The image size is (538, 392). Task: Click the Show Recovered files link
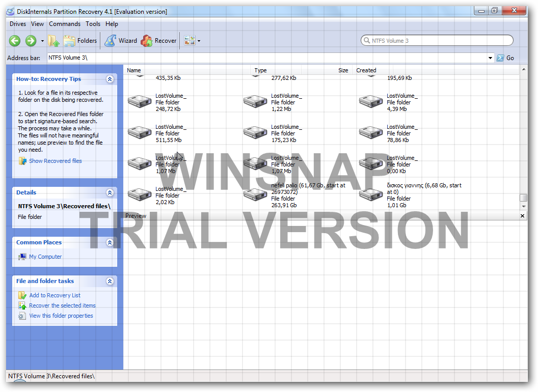55,161
